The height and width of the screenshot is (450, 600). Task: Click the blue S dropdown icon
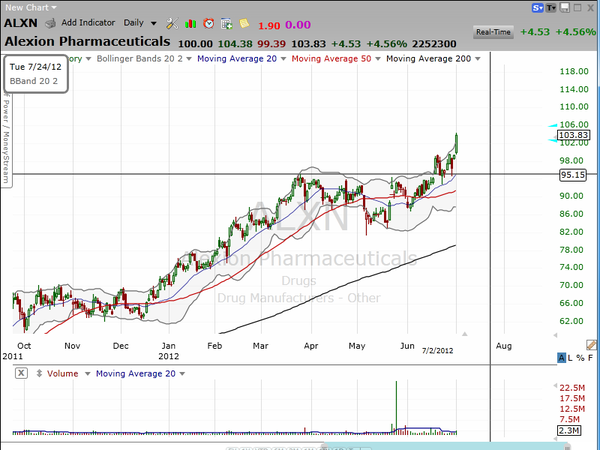tap(537, 8)
